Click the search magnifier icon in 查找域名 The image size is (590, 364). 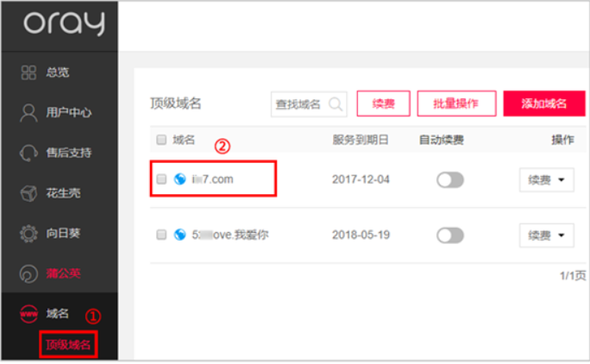tap(336, 104)
